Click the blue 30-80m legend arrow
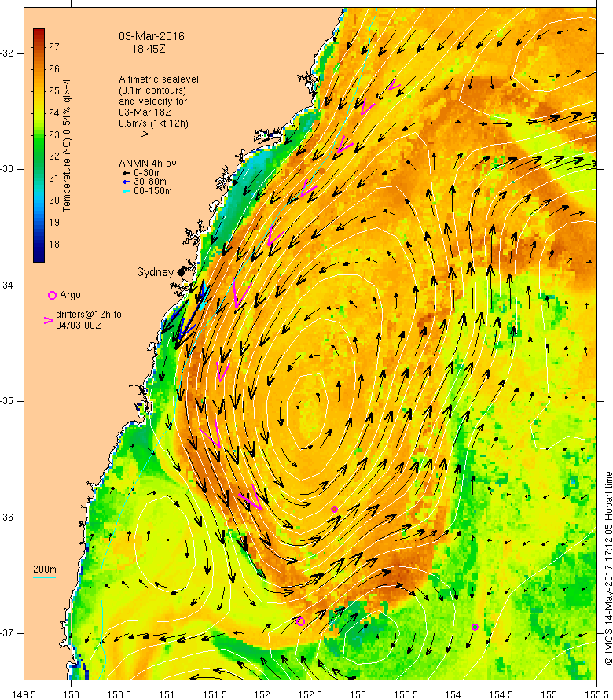 [x=127, y=182]
